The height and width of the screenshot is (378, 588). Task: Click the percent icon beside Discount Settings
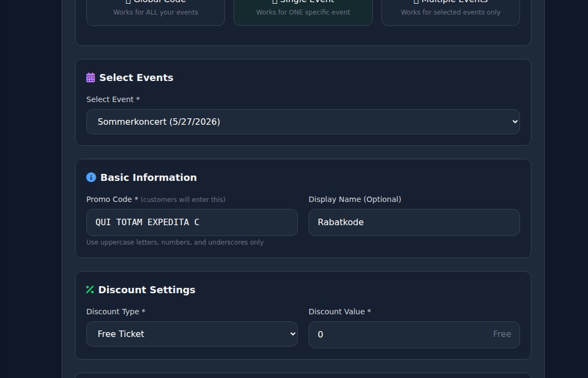click(90, 289)
